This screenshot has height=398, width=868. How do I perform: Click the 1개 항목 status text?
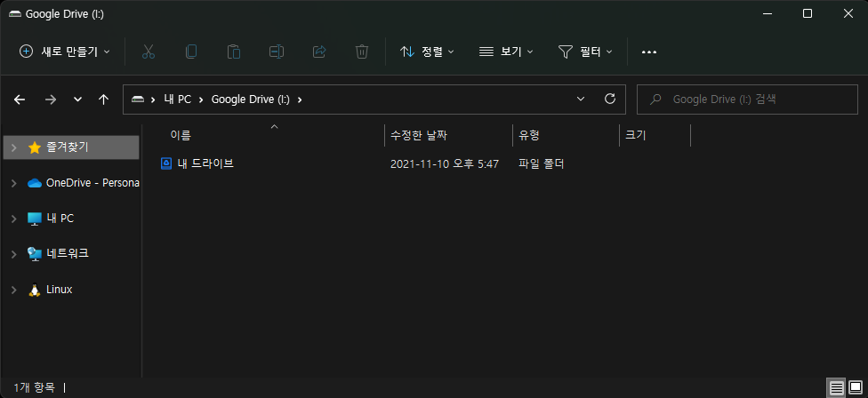pos(35,387)
